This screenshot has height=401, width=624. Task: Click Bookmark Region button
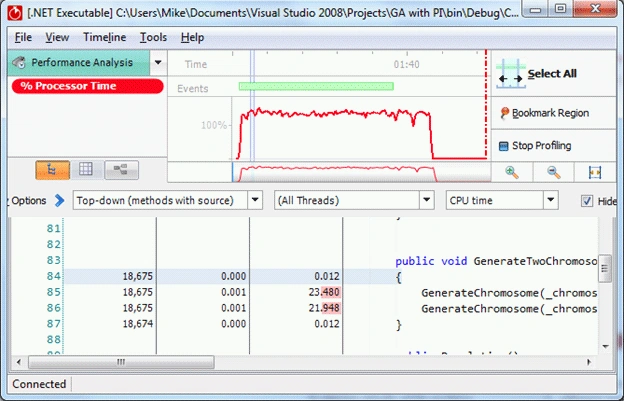tap(553, 113)
